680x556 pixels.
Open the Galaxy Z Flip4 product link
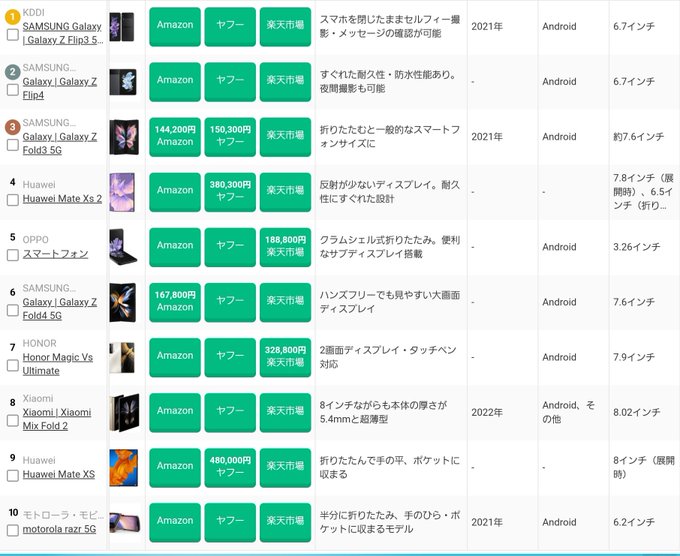click(x=60, y=88)
